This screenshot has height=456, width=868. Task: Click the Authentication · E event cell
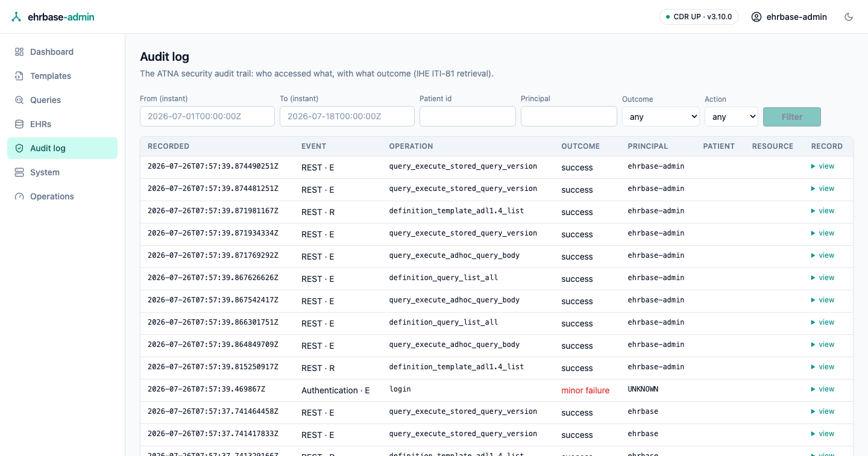pyautogui.click(x=336, y=390)
